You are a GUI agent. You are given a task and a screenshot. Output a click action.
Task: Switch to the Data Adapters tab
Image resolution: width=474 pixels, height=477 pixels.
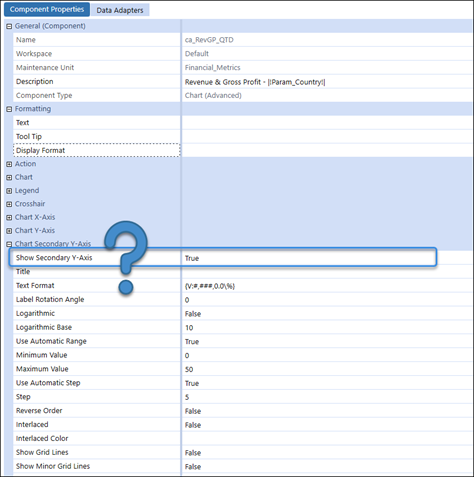tap(120, 10)
